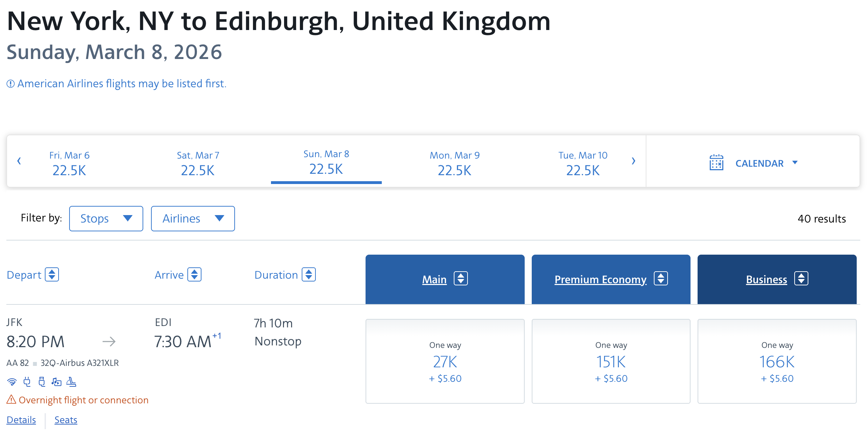Click the power outlet amenity icon

tap(27, 382)
